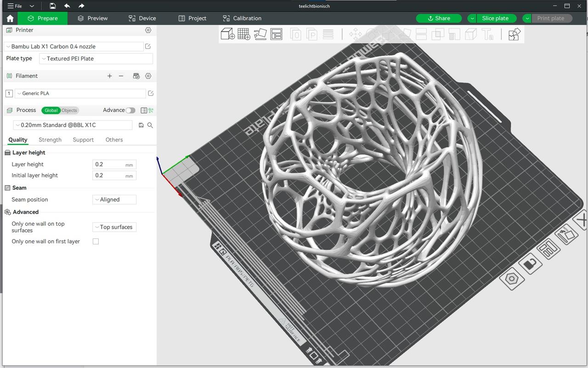
Task: Add a filament with the plus icon
Action: (x=109, y=76)
